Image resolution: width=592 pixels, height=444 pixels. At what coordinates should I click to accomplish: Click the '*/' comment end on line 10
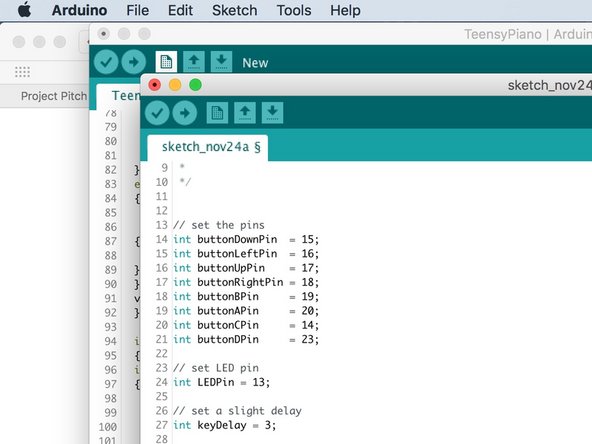click(185, 182)
